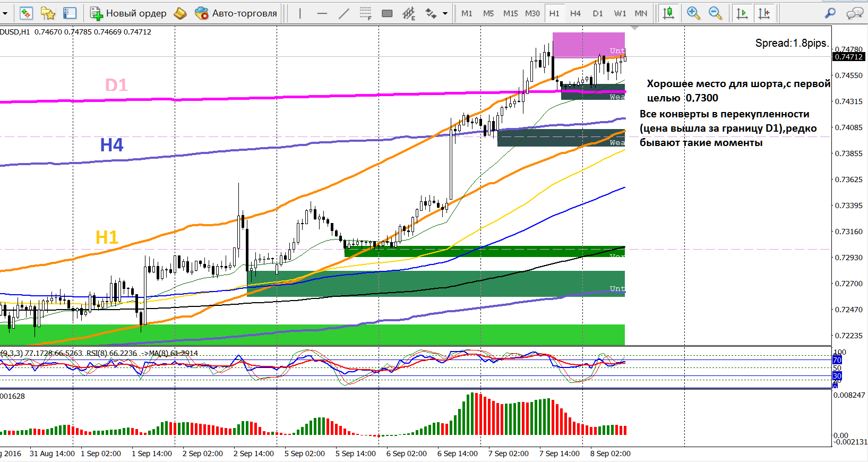Image resolution: width=868 pixels, height=462 pixels.
Task: Switch chart to D1 timeframe
Action: [x=598, y=13]
